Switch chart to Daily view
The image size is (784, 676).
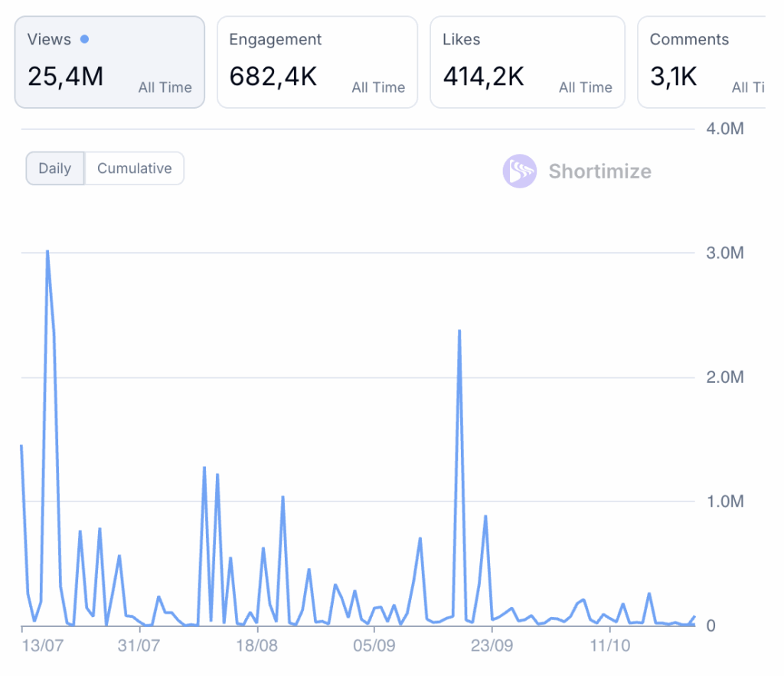[x=54, y=168]
